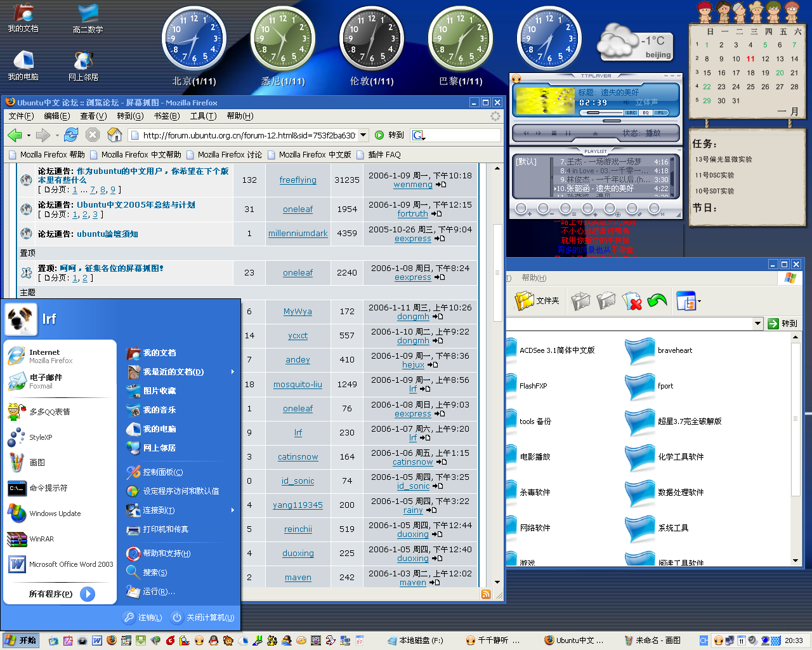Toggle PL playlist button in TTPlayer
The image size is (812, 650).
(x=661, y=112)
